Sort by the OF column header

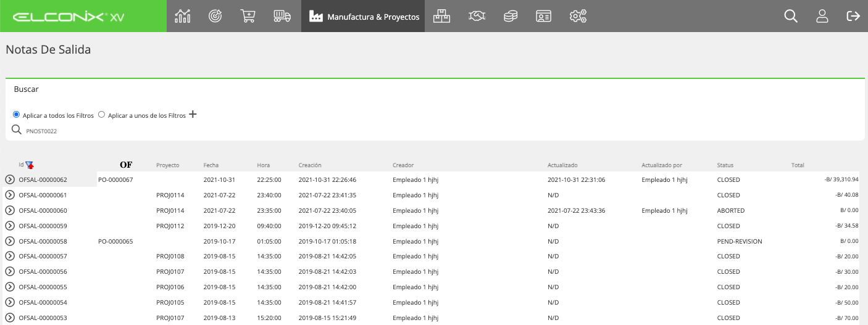click(x=126, y=165)
